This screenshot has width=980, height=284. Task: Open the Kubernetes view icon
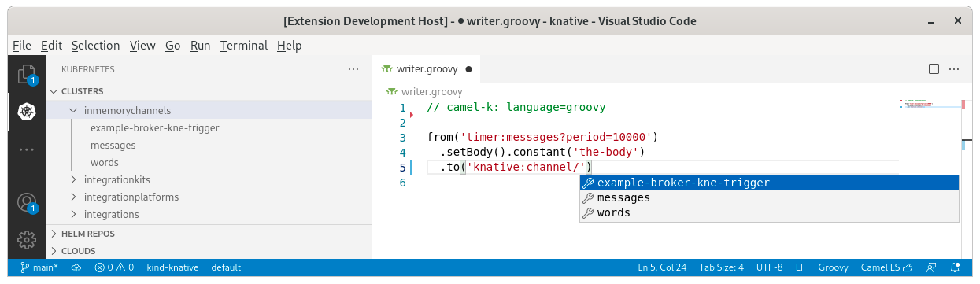(27, 112)
